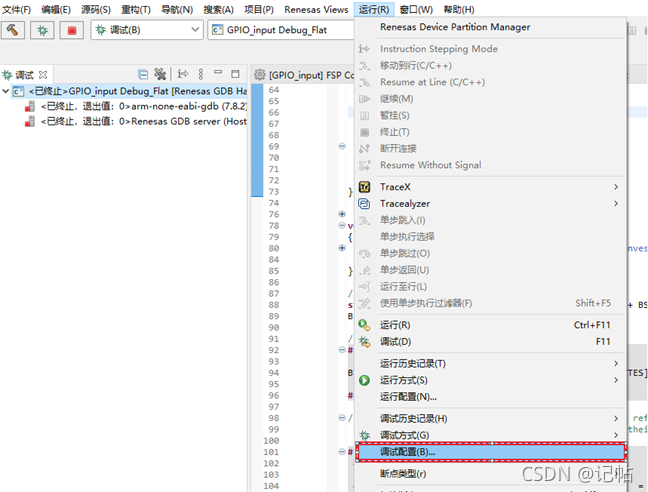Open the 项目(P) menu

click(259, 9)
